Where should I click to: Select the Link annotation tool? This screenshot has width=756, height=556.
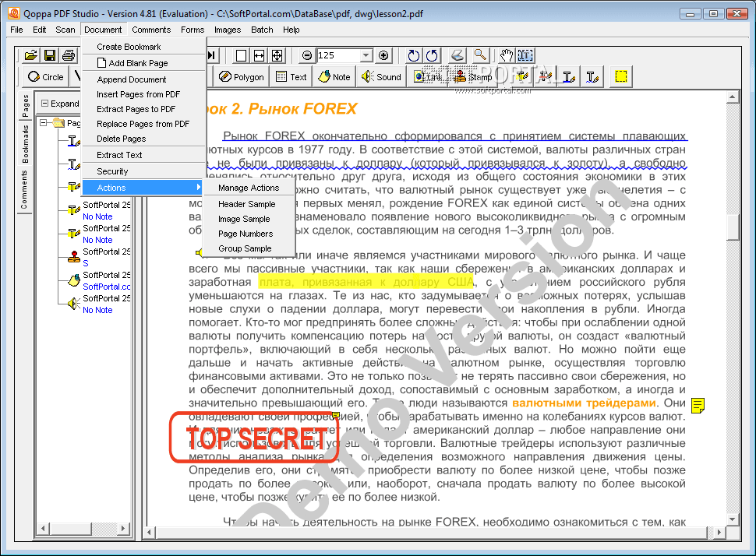[429, 76]
